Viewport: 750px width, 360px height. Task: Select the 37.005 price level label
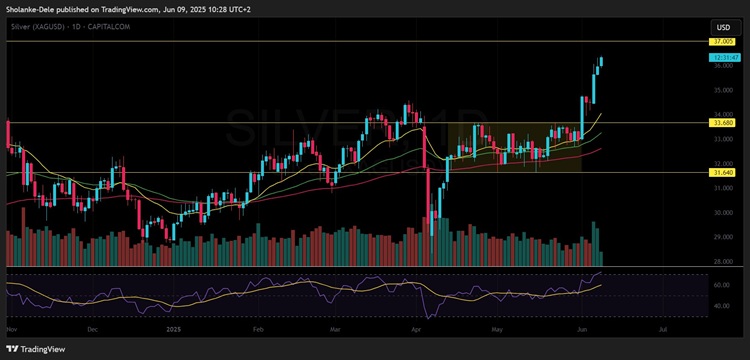coord(721,42)
